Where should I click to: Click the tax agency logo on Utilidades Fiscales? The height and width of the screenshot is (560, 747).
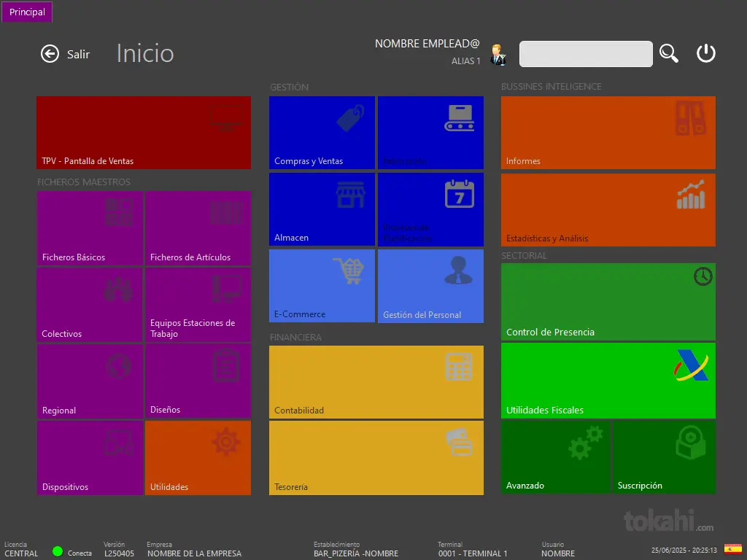coord(691,365)
